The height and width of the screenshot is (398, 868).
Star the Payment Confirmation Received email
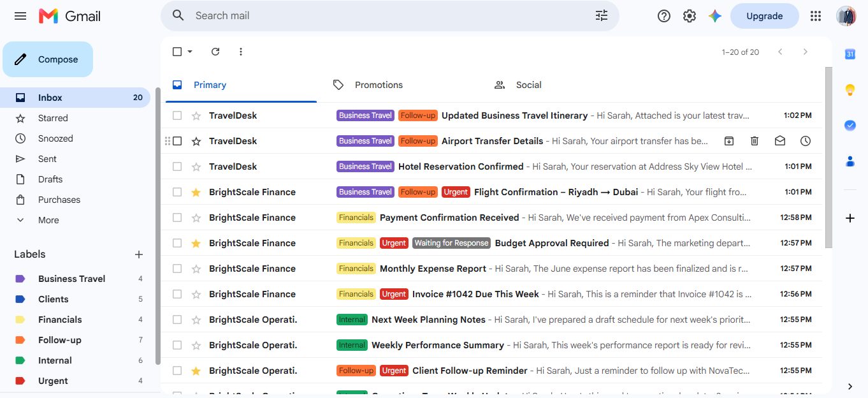coord(196,217)
